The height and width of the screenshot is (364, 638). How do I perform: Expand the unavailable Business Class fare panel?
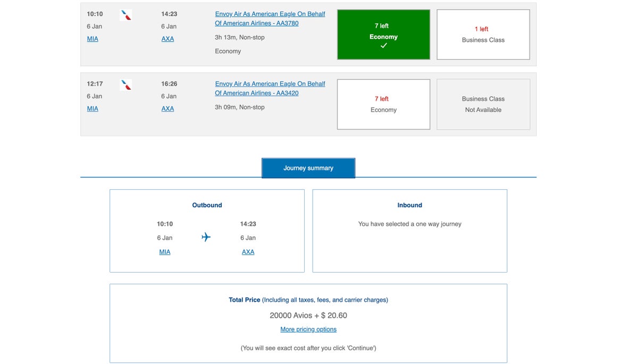(x=483, y=104)
